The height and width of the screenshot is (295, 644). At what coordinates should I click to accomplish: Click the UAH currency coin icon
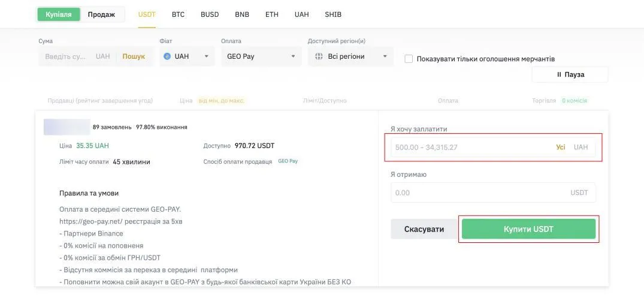[x=167, y=56]
